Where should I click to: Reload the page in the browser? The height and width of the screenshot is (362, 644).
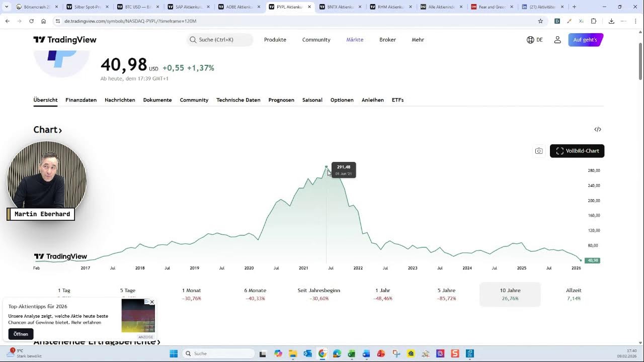click(x=31, y=21)
